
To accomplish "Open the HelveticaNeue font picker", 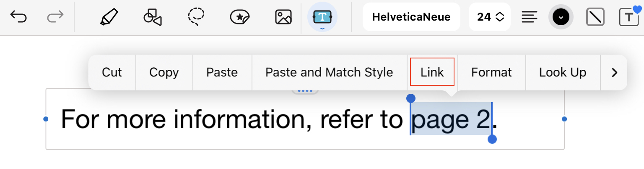I will [x=411, y=17].
